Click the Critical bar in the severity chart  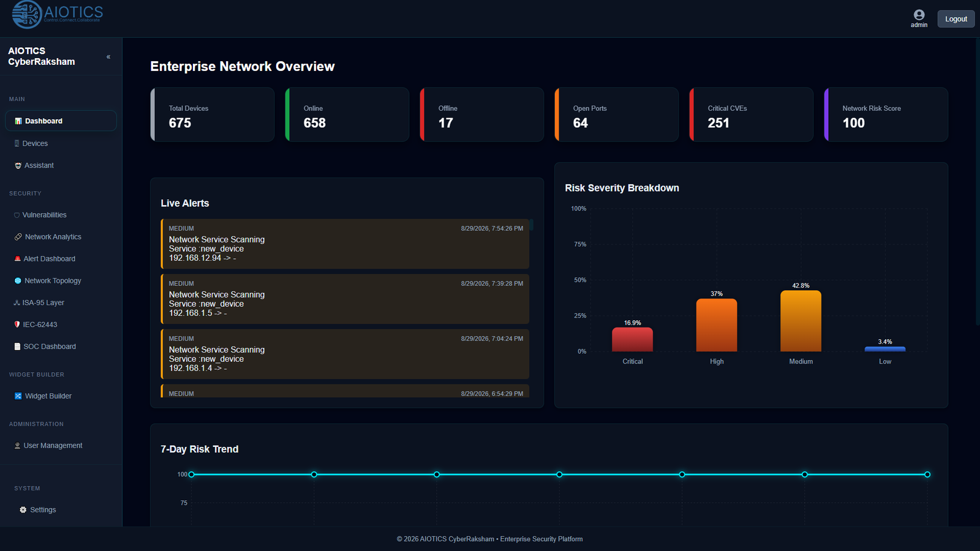point(633,339)
